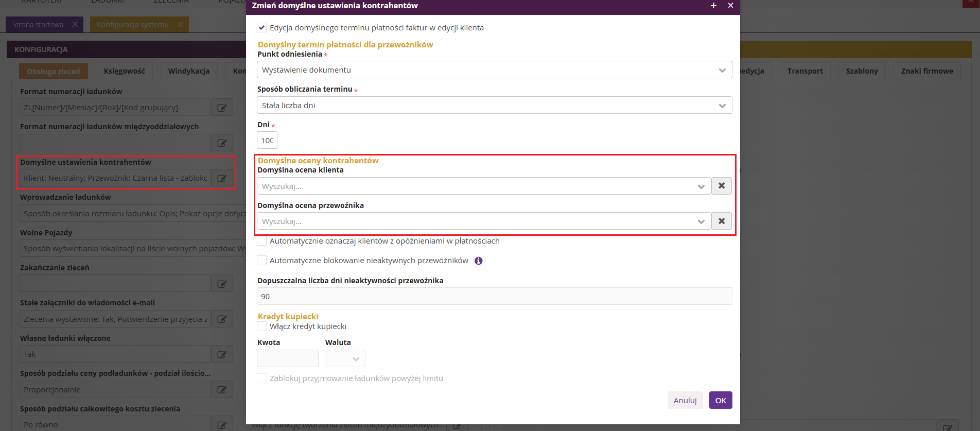
Task: Open Strona startowa tab
Action: pyautogui.click(x=38, y=24)
